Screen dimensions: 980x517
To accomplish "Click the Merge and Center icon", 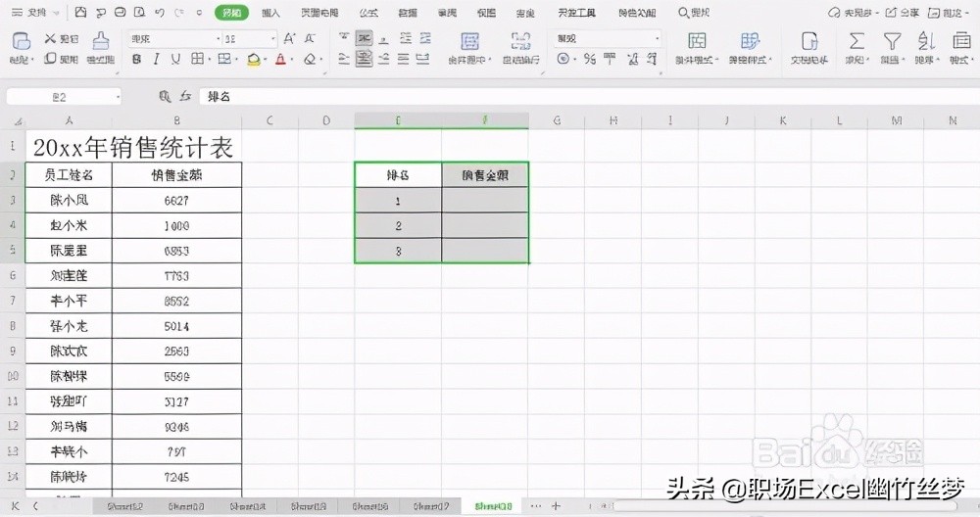I will point(470,41).
